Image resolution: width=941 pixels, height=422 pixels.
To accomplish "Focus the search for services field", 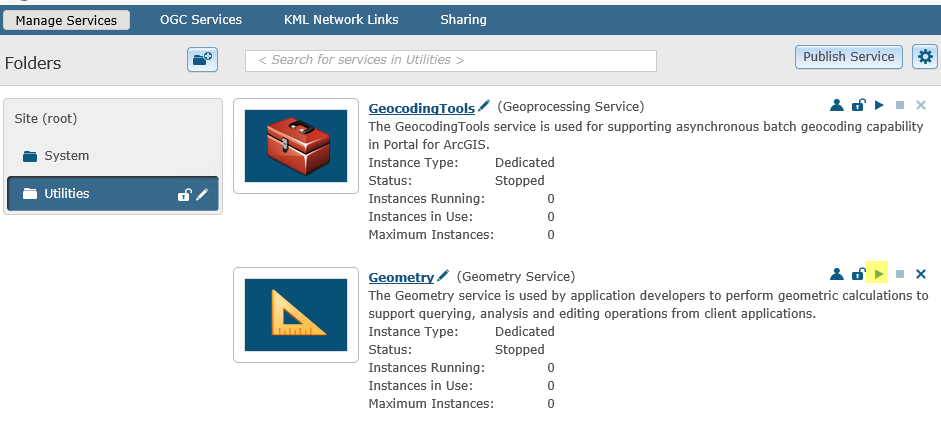I will pos(451,61).
